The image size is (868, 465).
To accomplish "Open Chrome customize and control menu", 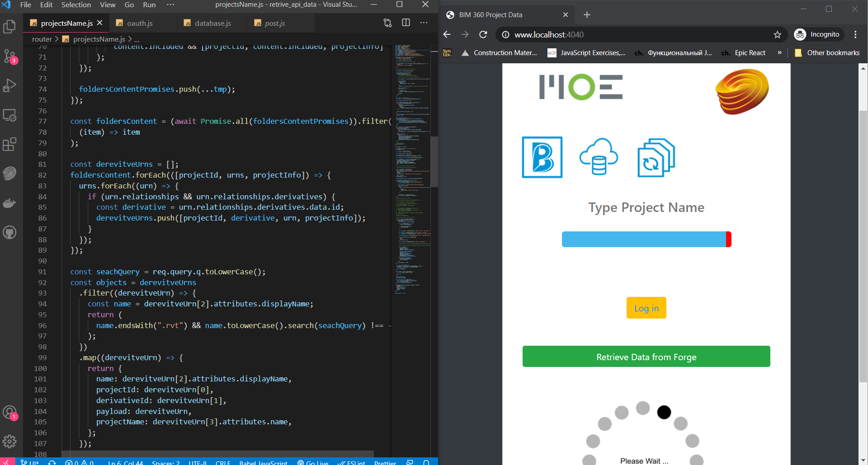I will [x=855, y=34].
